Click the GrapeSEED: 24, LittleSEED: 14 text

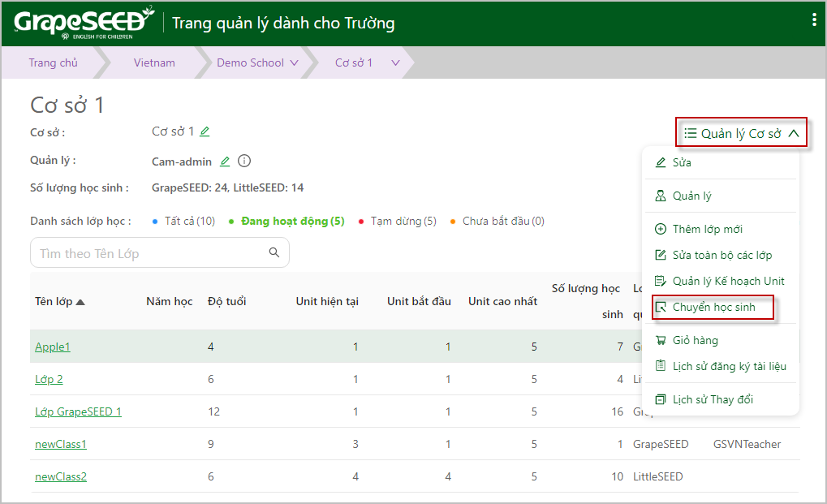click(227, 187)
